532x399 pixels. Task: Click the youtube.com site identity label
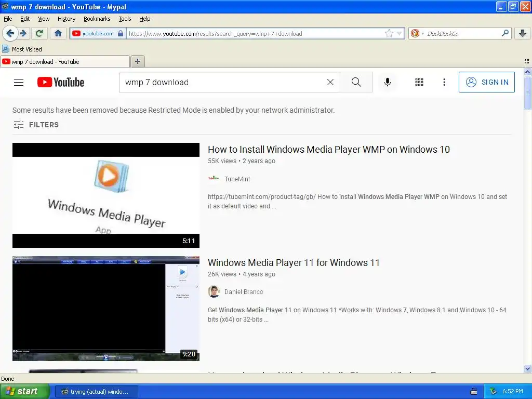(x=98, y=33)
